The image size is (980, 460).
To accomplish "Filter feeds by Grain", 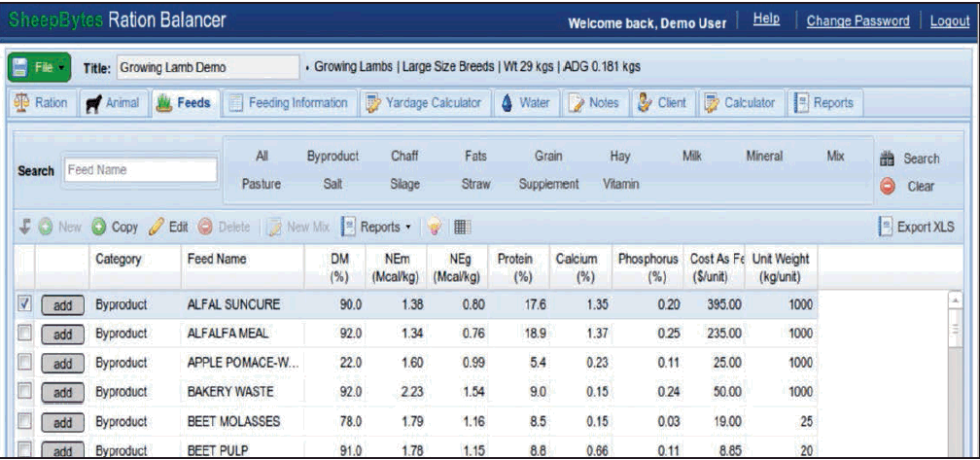I will coord(548,157).
